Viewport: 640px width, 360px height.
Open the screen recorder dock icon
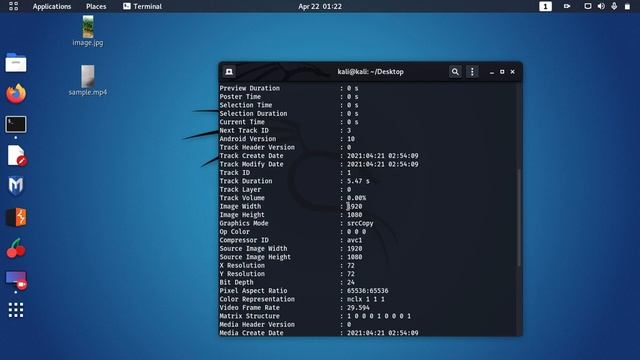(16, 280)
